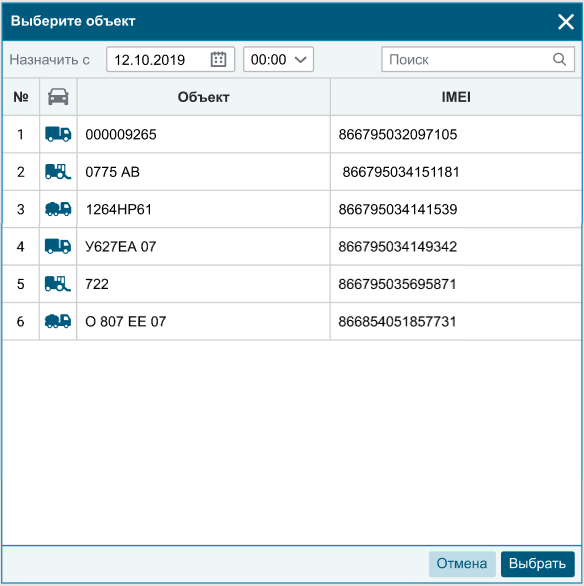Image resolution: width=584 pixels, height=586 pixels.
Task: Click the tractor icon for 0775 AB
Action: point(58,172)
